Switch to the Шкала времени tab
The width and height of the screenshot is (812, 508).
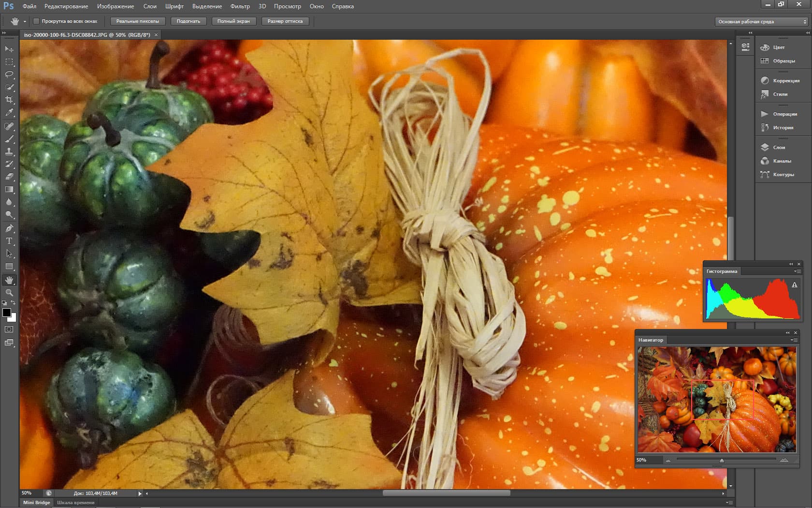[x=76, y=503]
